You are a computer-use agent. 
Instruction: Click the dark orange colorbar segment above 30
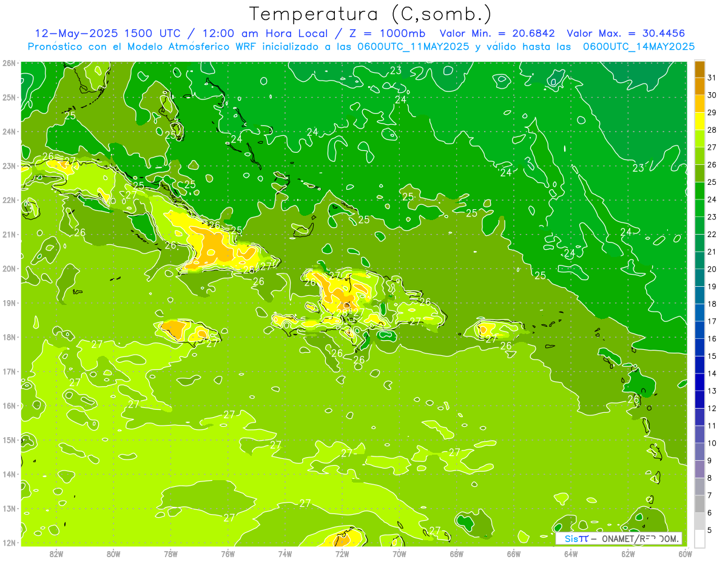click(x=699, y=87)
